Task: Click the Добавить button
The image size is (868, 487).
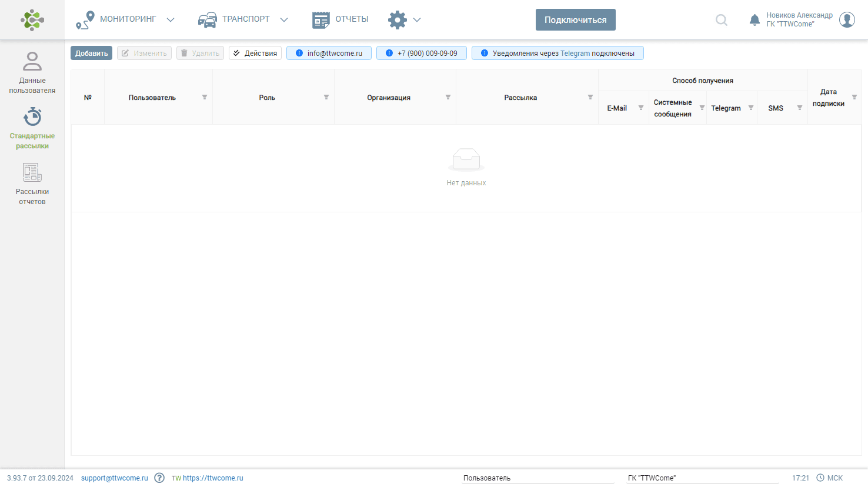Action: (x=91, y=53)
